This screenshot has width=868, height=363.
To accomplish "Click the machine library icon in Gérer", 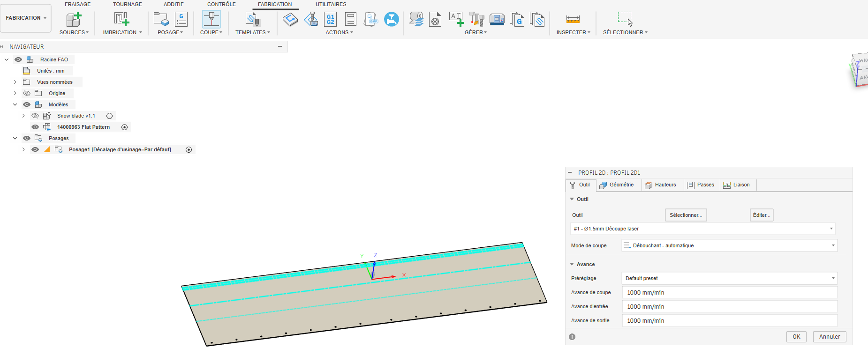I will [x=497, y=19].
